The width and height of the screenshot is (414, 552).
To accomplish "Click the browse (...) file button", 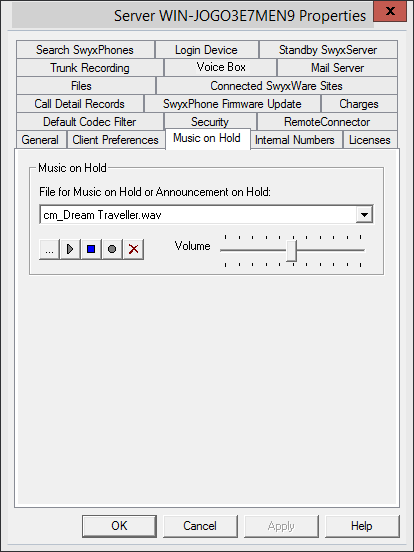I will pyautogui.click(x=49, y=249).
